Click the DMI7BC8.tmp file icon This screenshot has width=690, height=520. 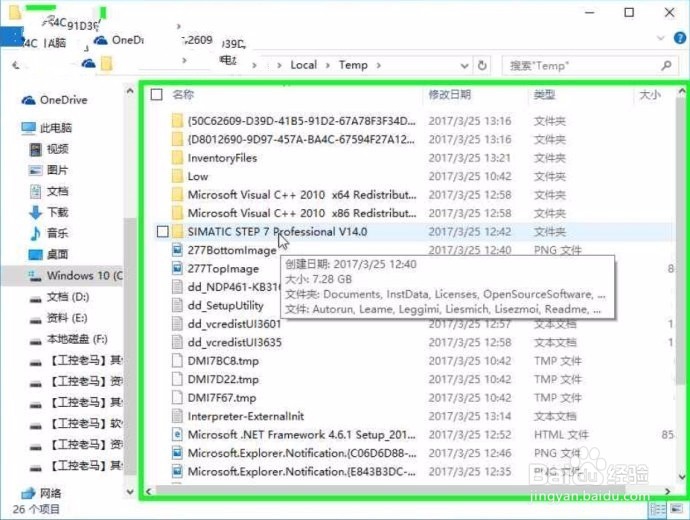click(x=177, y=361)
